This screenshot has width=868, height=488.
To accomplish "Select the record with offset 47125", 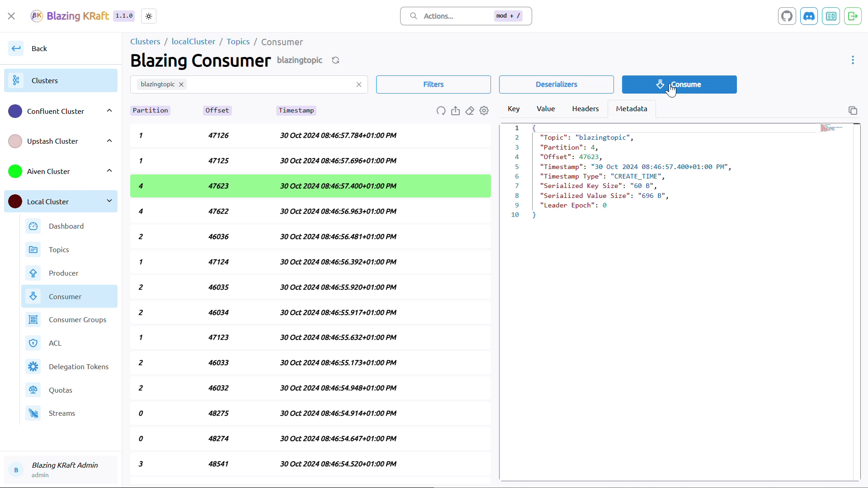I will click(x=310, y=161).
